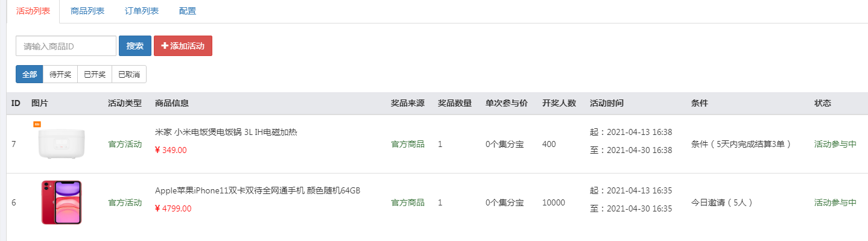This screenshot has height=241, width=868.
Task: Focus the 请输入商品ID search field
Action: (66, 46)
